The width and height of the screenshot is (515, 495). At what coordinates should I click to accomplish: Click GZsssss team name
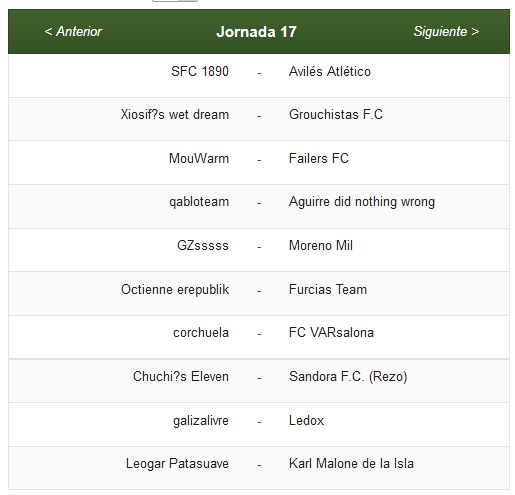pos(203,246)
